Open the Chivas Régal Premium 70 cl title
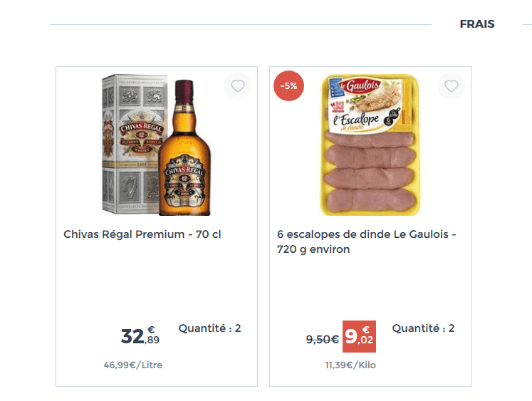 pyautogui.click(x=142, y=234)
